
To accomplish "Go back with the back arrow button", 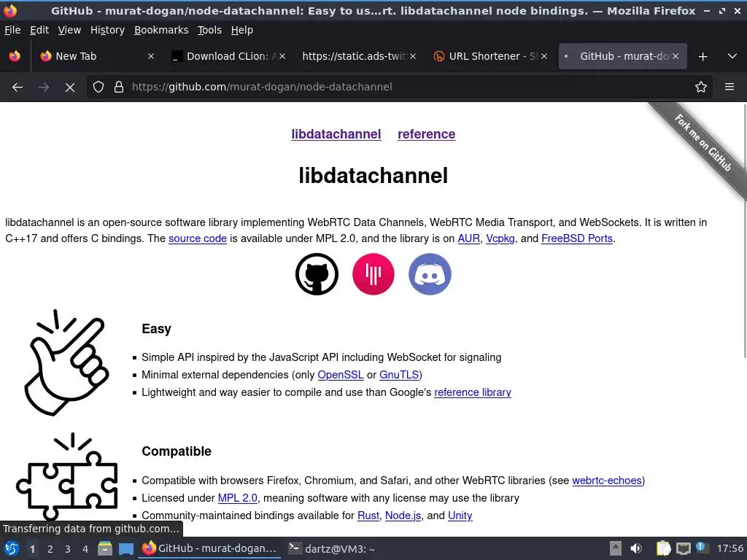I will tap(18, 87).
